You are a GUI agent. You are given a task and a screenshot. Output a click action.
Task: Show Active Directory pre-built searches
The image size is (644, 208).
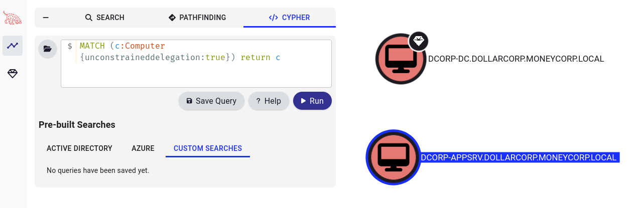(x=79, y=148)
